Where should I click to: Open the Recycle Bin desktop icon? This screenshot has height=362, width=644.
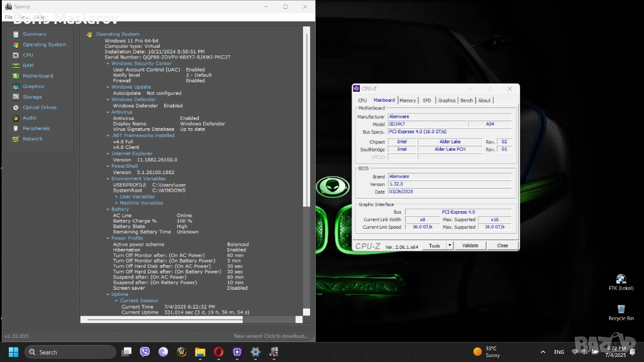pos(621,309)
